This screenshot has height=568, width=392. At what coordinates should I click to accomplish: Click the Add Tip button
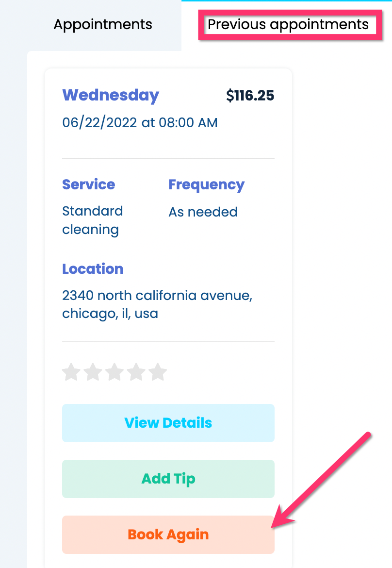point(168,479)
